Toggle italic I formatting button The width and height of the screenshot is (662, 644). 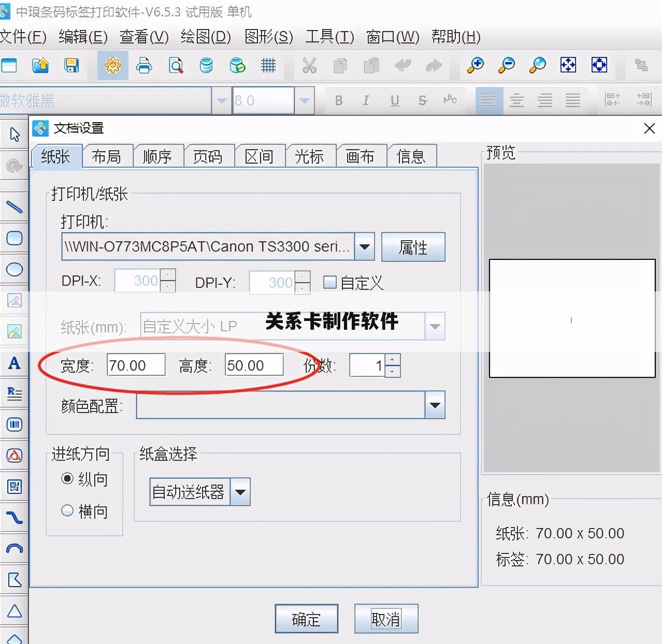tap(366, 100)
